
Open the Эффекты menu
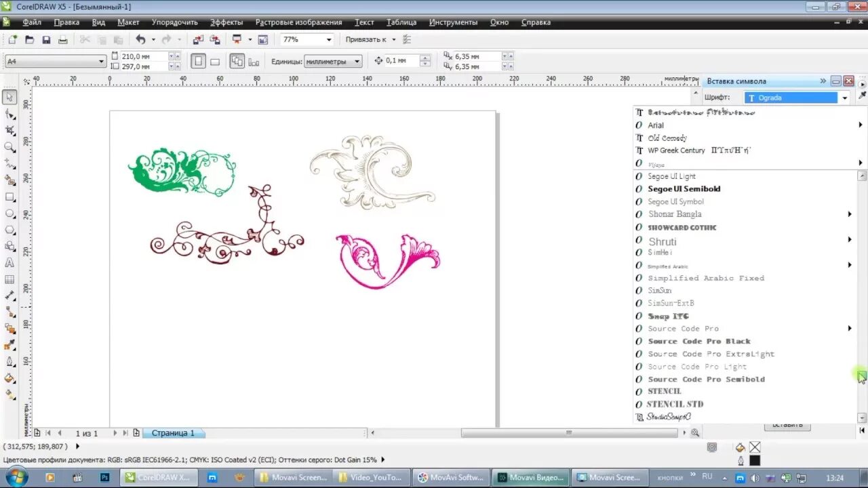227,22
